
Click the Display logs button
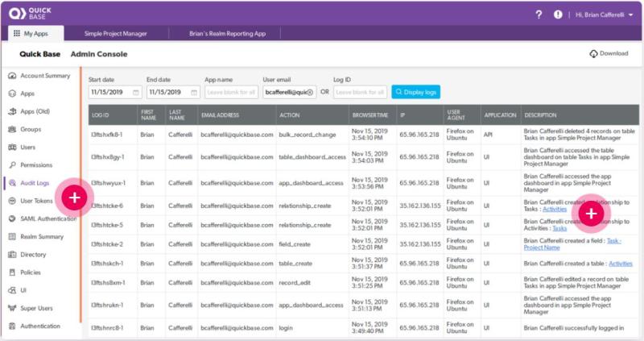(x=415, y=92)
